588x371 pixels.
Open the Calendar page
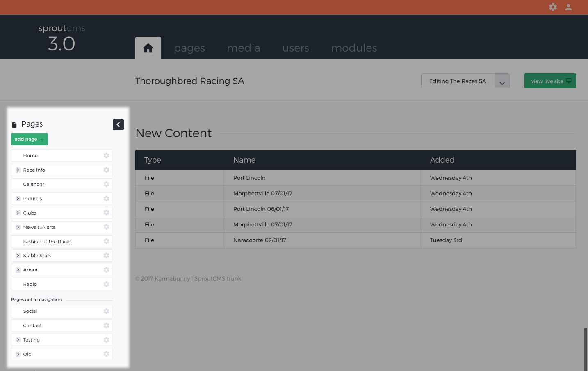(34, 184)
